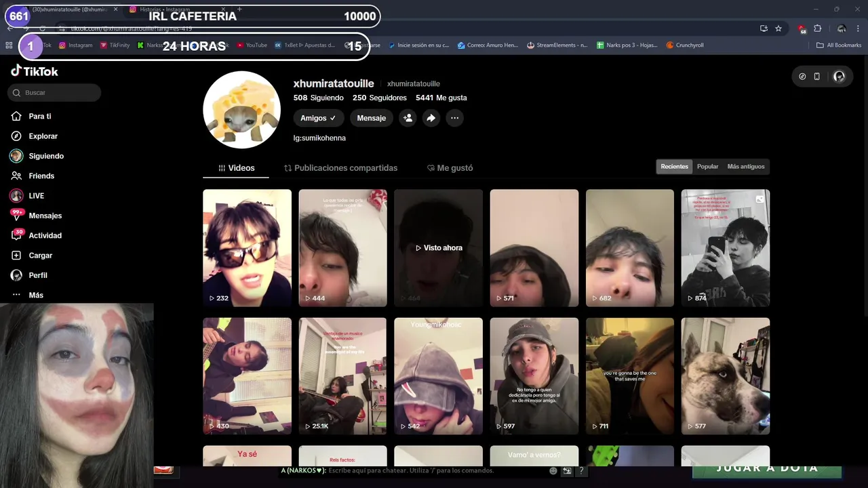Image resolution: width=868 pixels, height=488 pixels.
Task: Sort videos by Más antiguos
Action: coord(745,167)
